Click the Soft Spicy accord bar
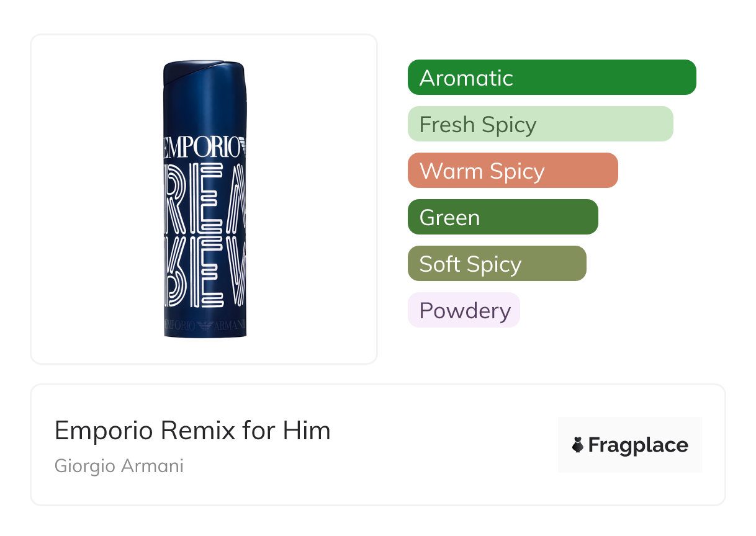Viewport: 756px width, 536px height. click(497, 264)
